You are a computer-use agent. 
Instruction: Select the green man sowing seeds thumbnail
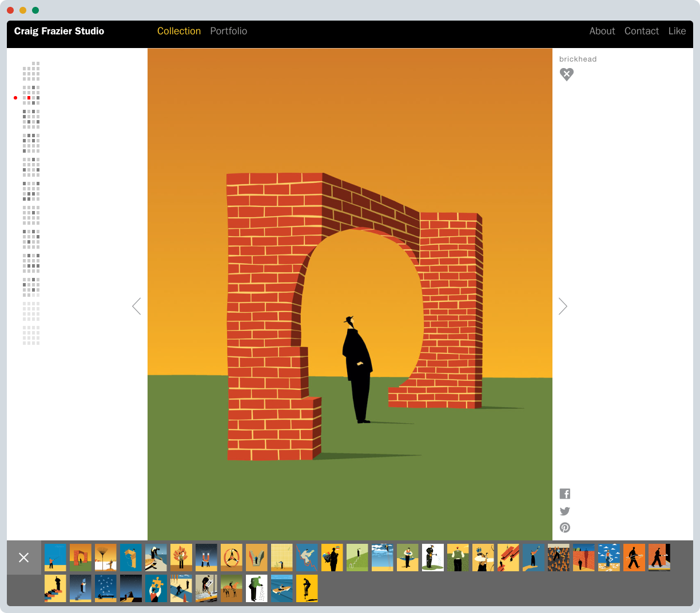(x=257, y=588)
